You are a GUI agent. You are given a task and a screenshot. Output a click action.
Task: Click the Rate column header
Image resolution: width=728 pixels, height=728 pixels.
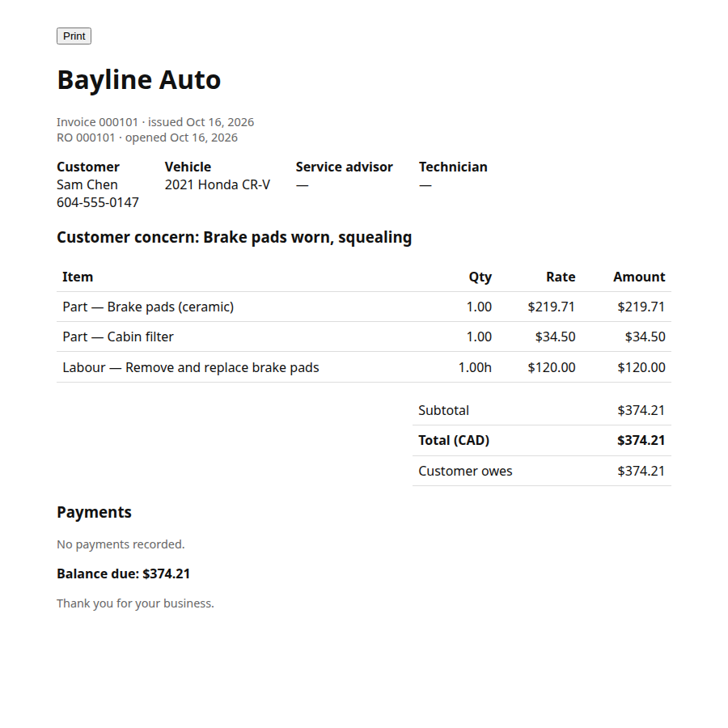[x=561, y=277]
